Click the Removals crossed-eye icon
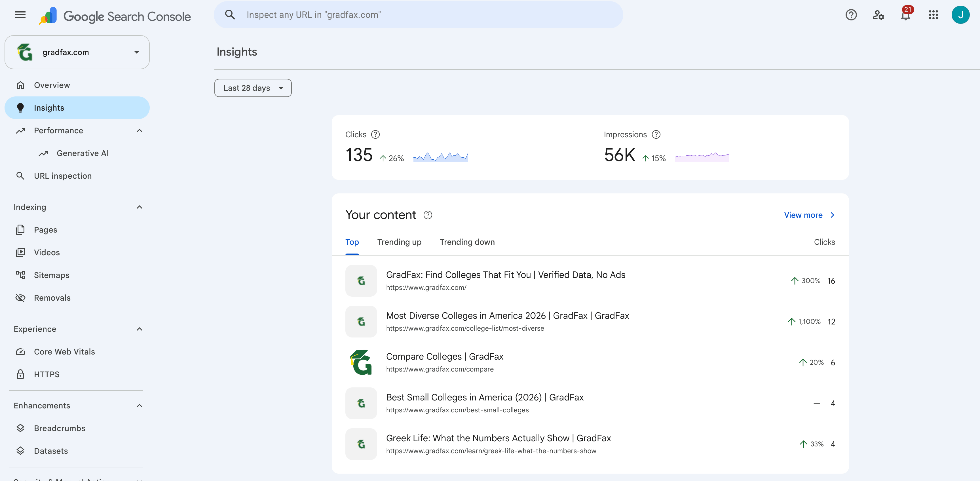 pos(20,298)
